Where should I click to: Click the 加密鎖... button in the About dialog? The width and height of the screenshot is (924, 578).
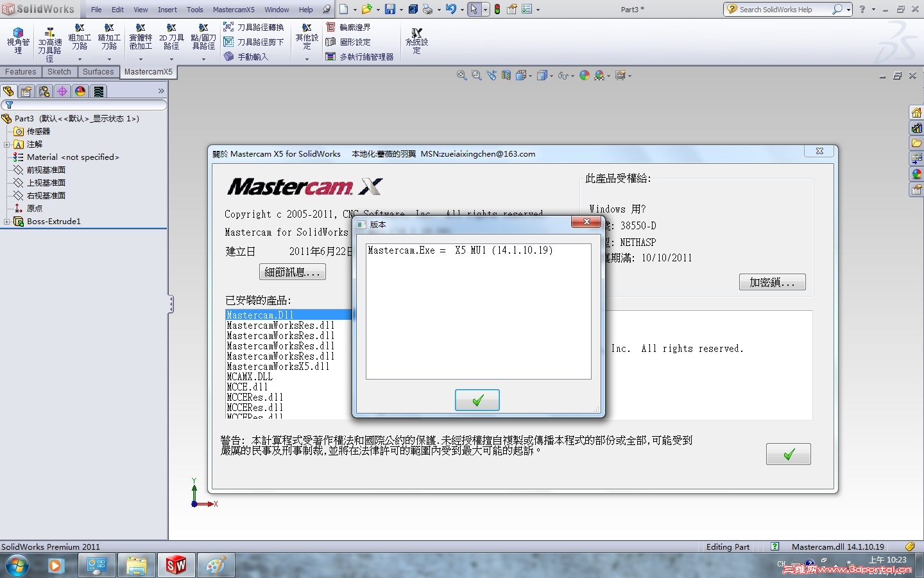pyautogui.click(x=773, y=283)
